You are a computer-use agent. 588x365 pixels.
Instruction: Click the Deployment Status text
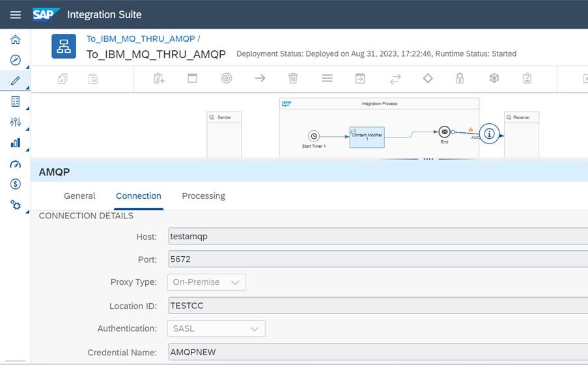coord(376,53)
